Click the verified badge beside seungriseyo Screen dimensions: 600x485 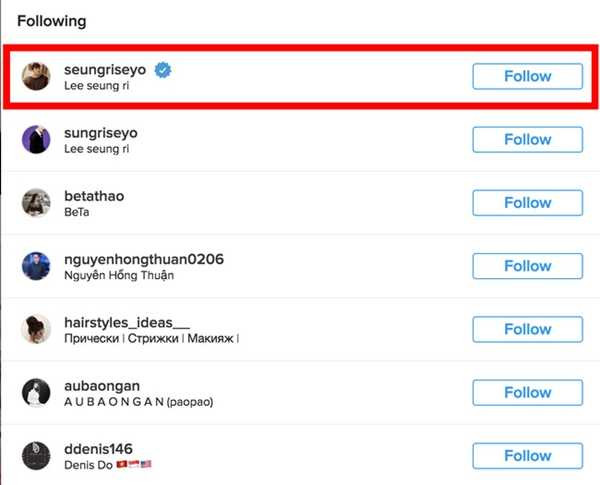tap(162, 69)
